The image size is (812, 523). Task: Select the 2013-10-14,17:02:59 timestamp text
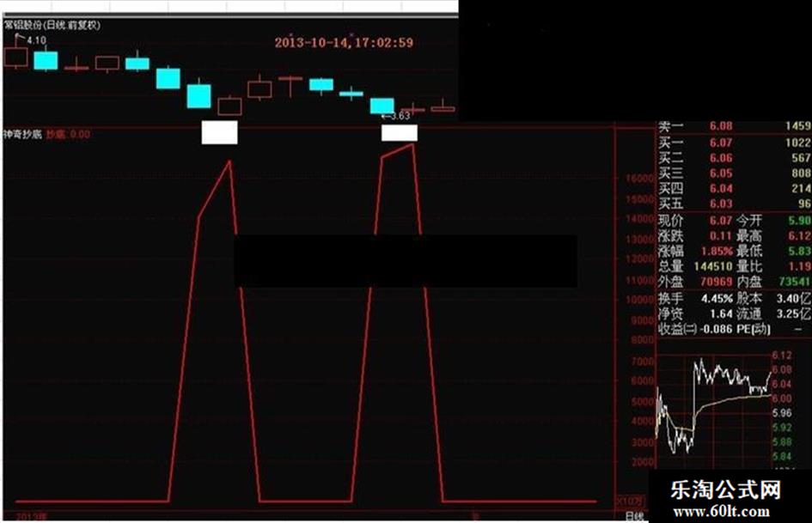[x=344, y=42]
